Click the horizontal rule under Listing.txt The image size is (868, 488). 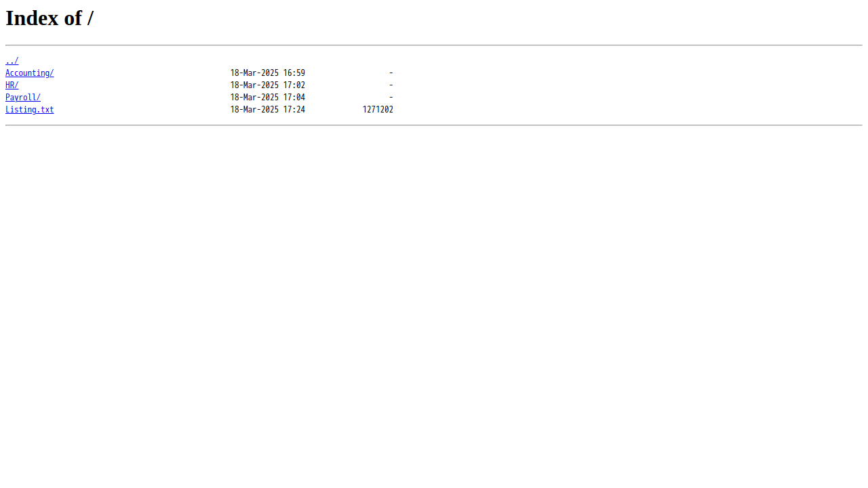(x=434, y=125)
